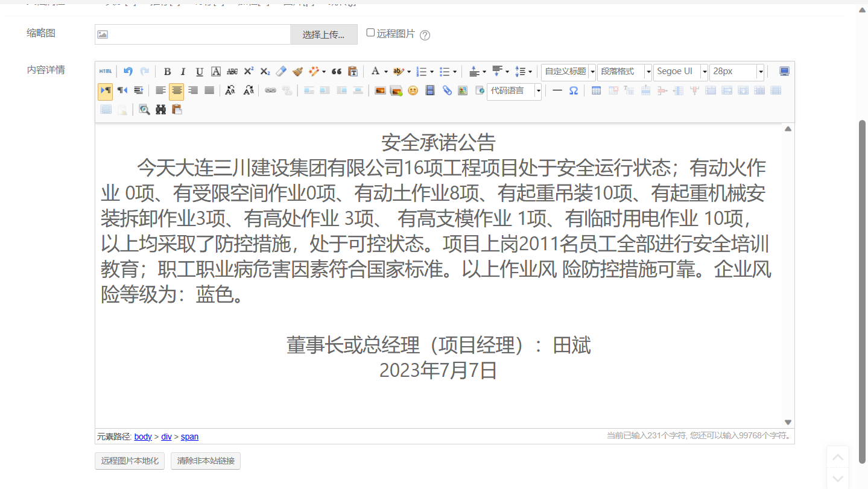This screenshot has height=489, width=868.
Task: Open the 代码语言 dropdown
Action: pos(514,91)
